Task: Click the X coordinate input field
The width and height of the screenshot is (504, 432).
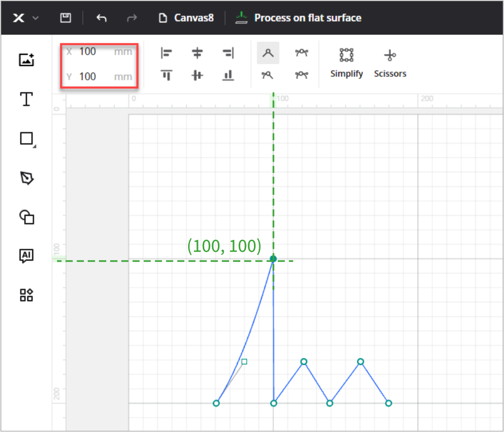Action: 95,52
